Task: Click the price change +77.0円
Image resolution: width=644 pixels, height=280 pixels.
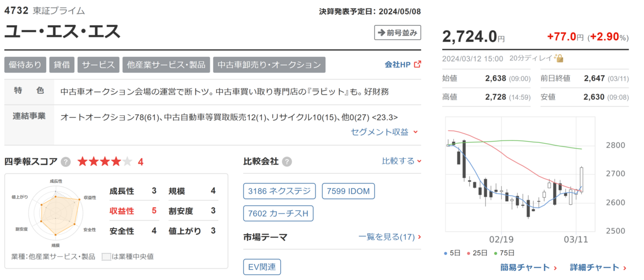Action: 565,37
